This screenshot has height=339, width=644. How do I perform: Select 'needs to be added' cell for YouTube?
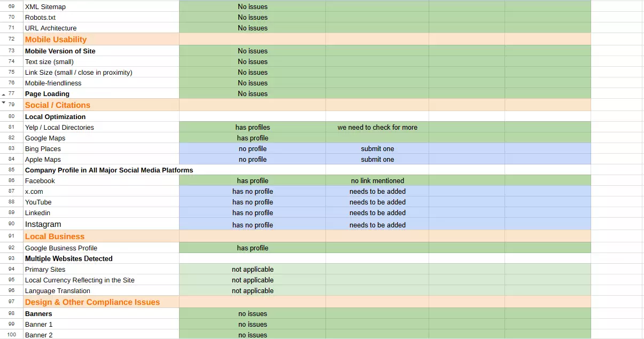[377, 202]
